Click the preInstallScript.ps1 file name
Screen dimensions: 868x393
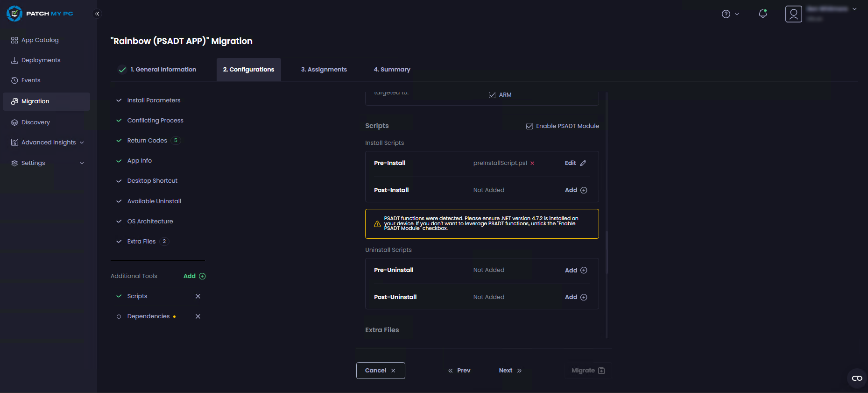pos(500,163)
